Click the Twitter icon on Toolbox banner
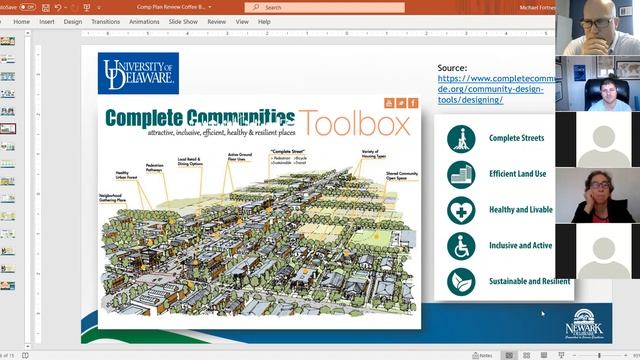 point(401,103)
